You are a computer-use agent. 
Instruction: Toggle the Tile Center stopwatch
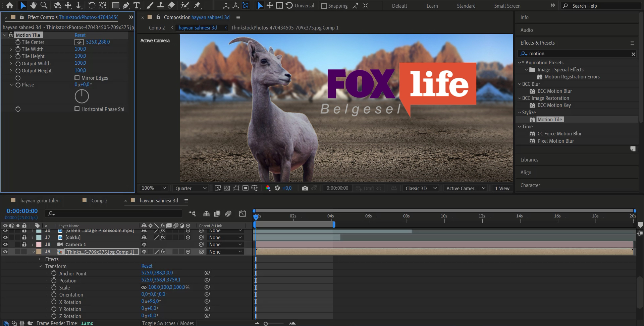click(x=18, y=42)
